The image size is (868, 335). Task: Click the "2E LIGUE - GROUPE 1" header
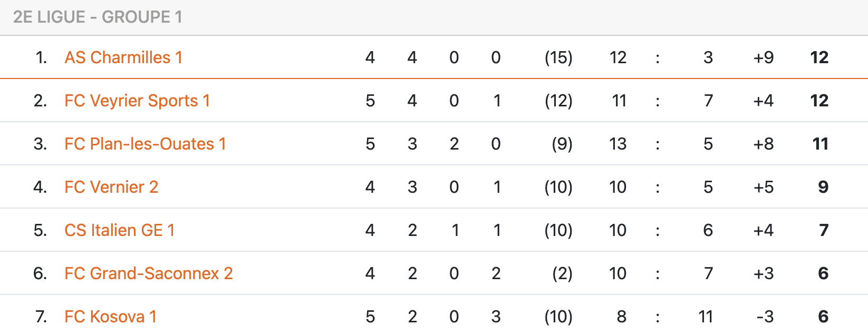(98, 17)
